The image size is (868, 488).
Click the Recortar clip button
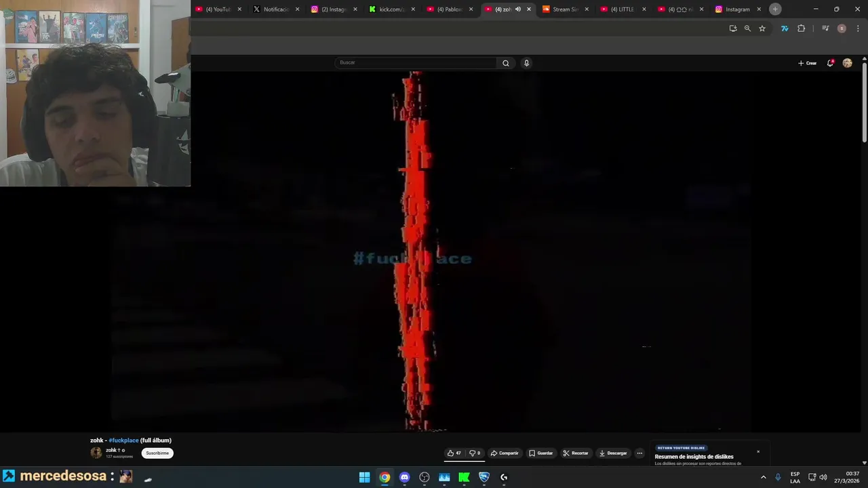pyautogui.click(x=576, y=453)
